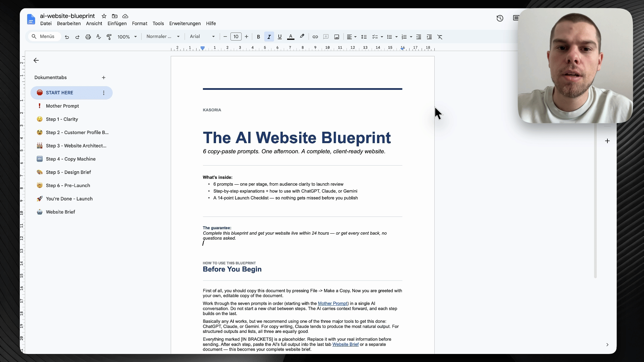Screen dimensions: 644x362
Task: Click the font size input field
Action: (x=236, y=37)
